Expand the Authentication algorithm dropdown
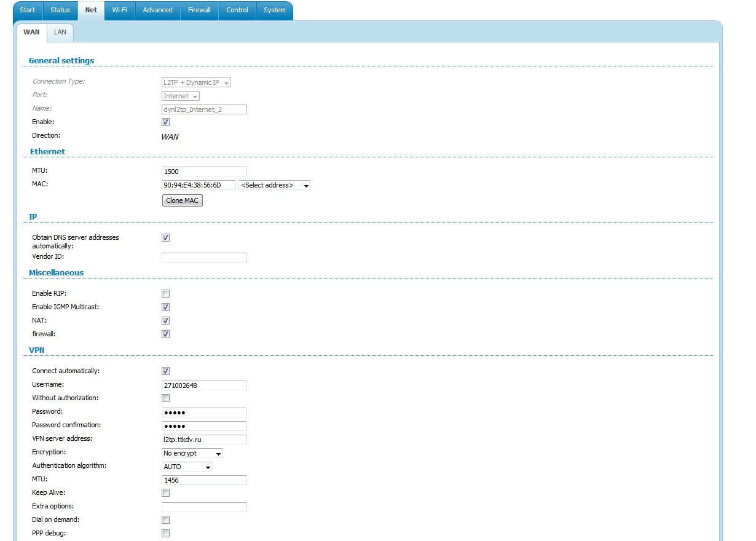 click(187, 467)
